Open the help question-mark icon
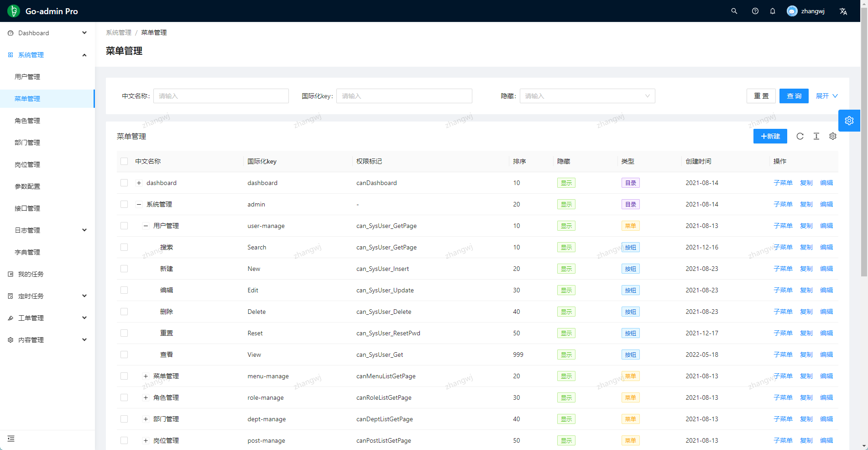Screen dimensions: 868x450 [755, 11]
